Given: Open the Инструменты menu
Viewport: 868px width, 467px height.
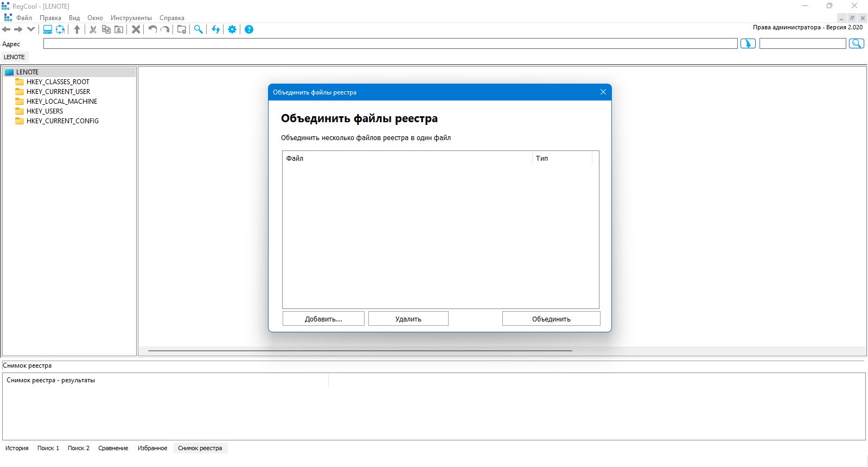Looking at the screenshot, I should 131,18.
